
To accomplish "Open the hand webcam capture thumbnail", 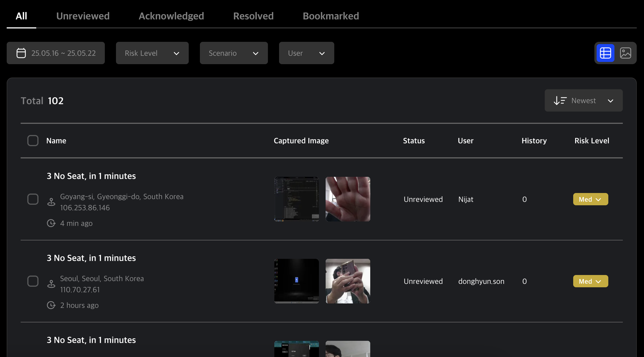I will (348, 199).
